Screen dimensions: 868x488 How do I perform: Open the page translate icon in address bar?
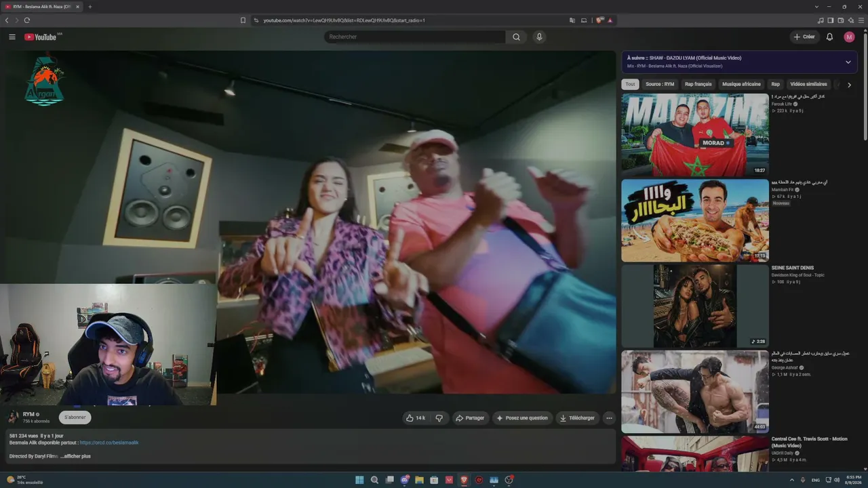pos(572,20)
